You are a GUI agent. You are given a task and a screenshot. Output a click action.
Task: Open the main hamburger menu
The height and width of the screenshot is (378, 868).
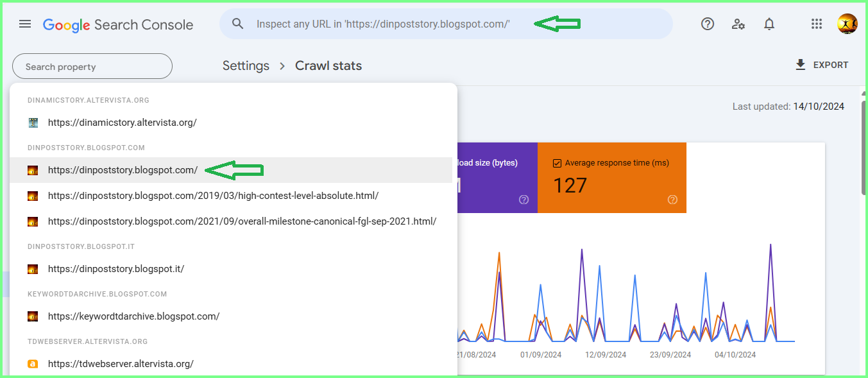tap(25, 24)
